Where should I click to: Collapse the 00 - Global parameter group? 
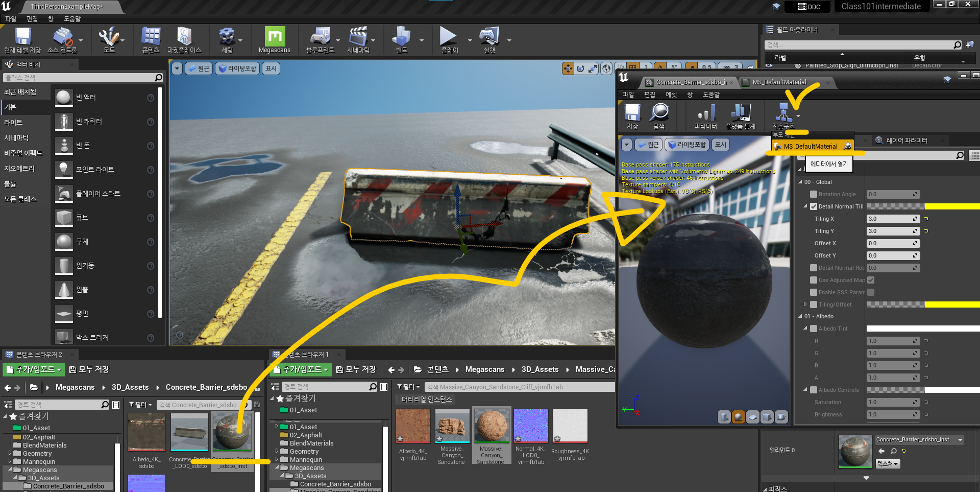(800, 182)
